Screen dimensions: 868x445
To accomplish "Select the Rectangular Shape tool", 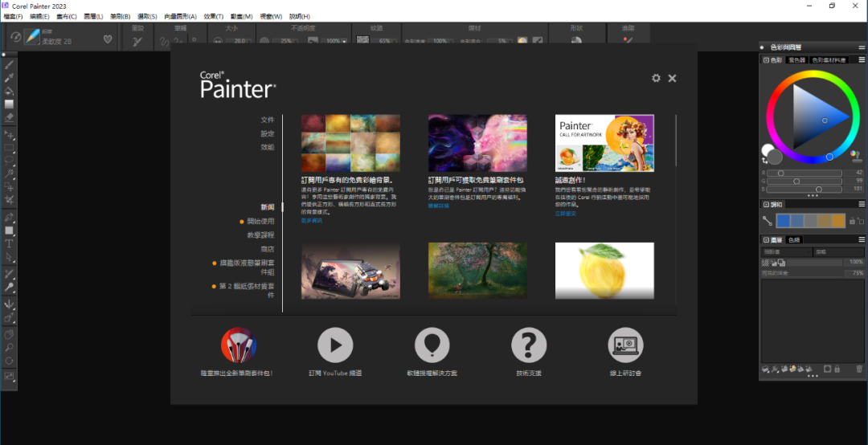I will point(9,231).
